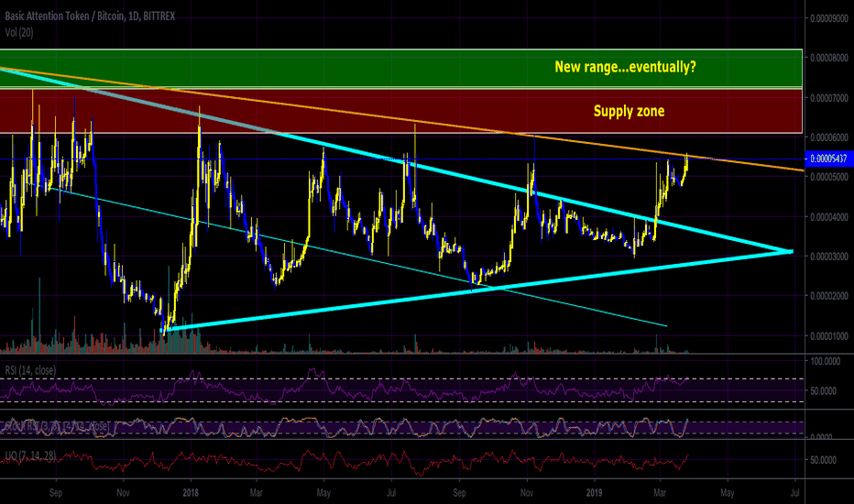The height and width of the screenshot is (504, 854).
Task: Select the thick cyan ascending support trendline
Action: tap(479, 290)
